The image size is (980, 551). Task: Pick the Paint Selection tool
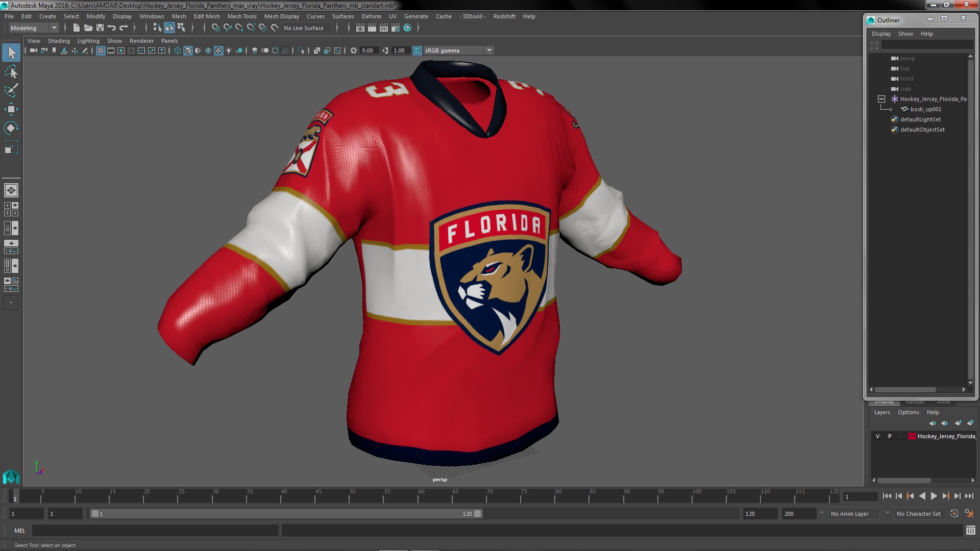[x=11, y=90]
